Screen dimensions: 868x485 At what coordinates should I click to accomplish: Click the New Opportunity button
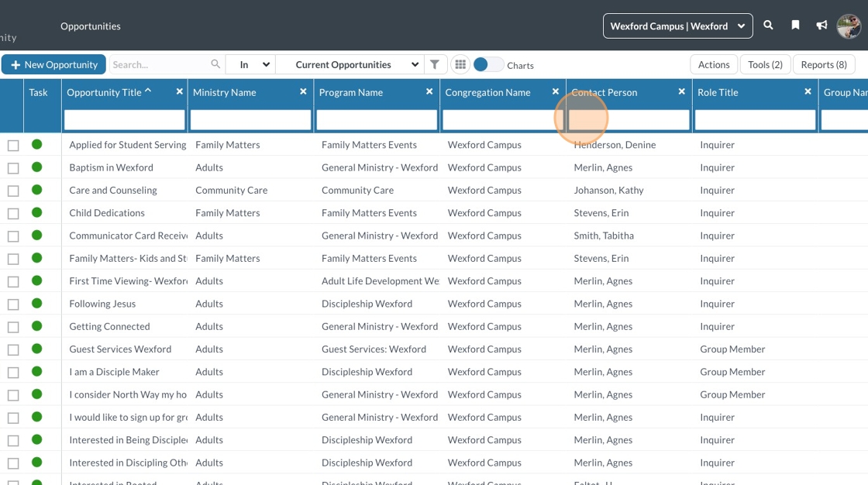coord(53,65)
